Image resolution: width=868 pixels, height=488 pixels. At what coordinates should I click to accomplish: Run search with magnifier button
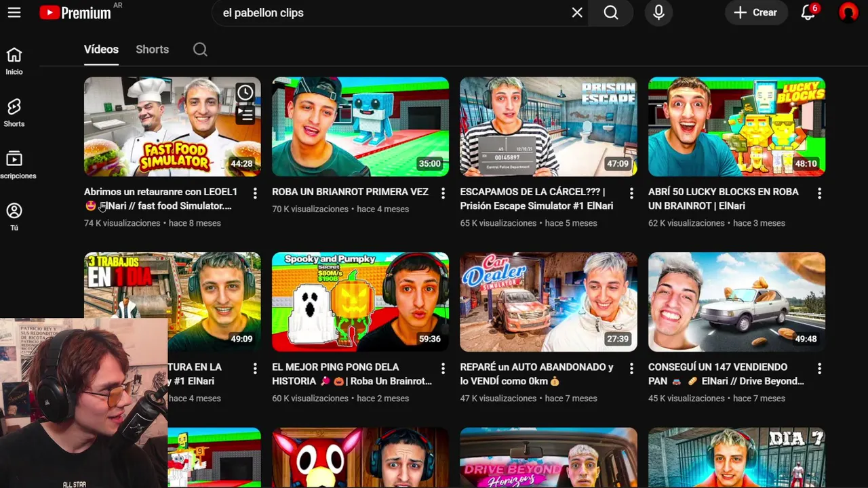[x=611, y=13]
